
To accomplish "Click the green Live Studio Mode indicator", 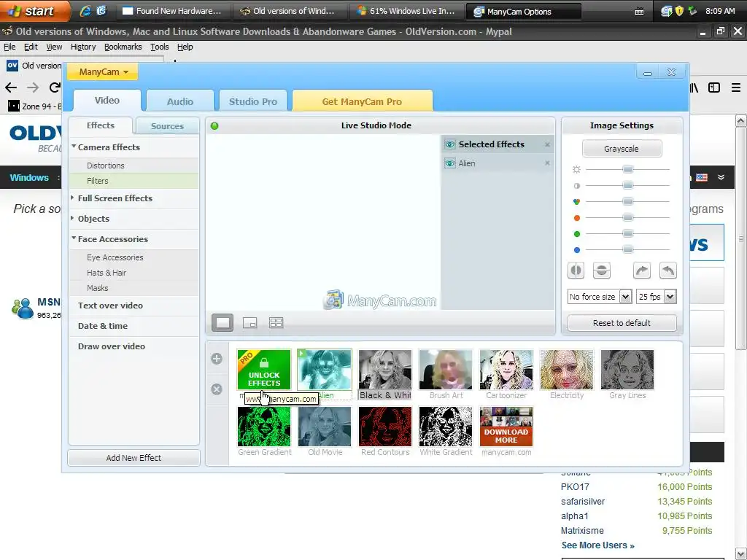I will tap(214, 125).
